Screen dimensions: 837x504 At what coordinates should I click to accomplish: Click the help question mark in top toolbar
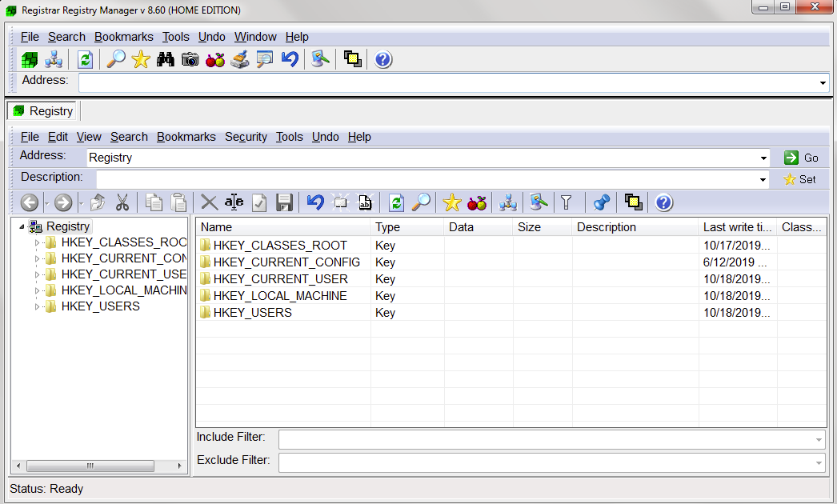(x=382, y=59)
